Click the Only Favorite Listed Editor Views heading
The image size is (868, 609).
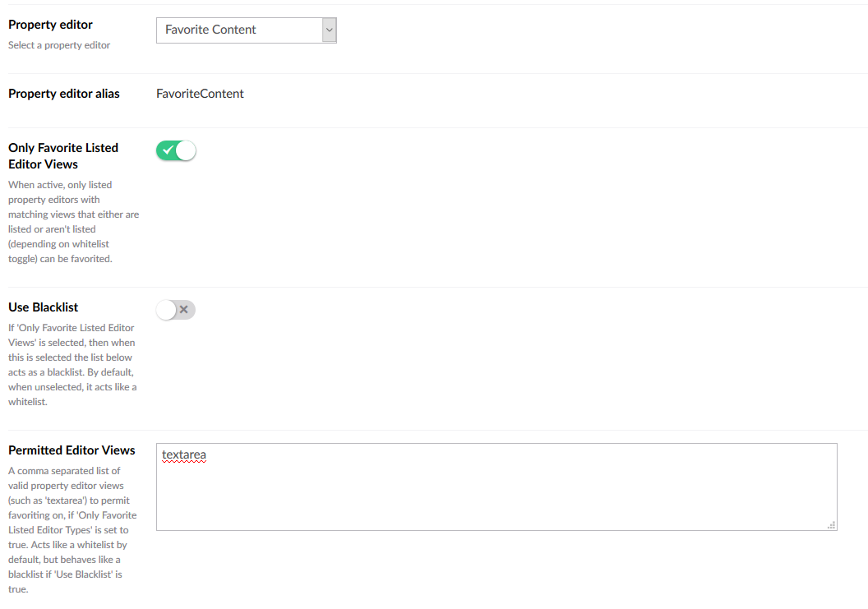tap(63, 156)
